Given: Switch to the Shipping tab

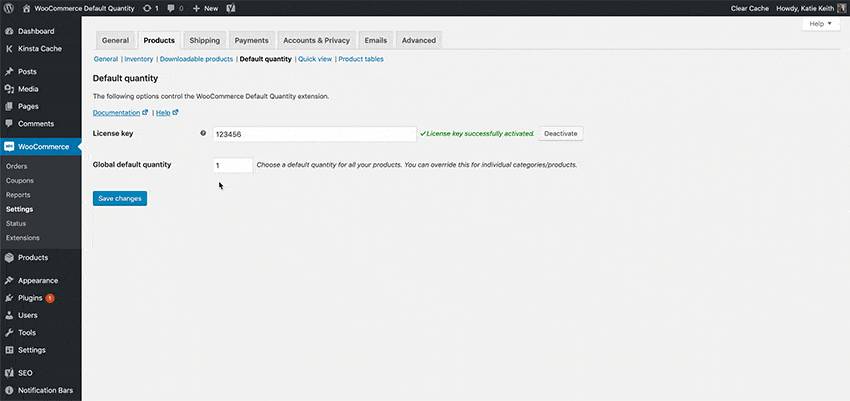Looking at the screenshot, I should pyautogui.click(x=204, y=41).
